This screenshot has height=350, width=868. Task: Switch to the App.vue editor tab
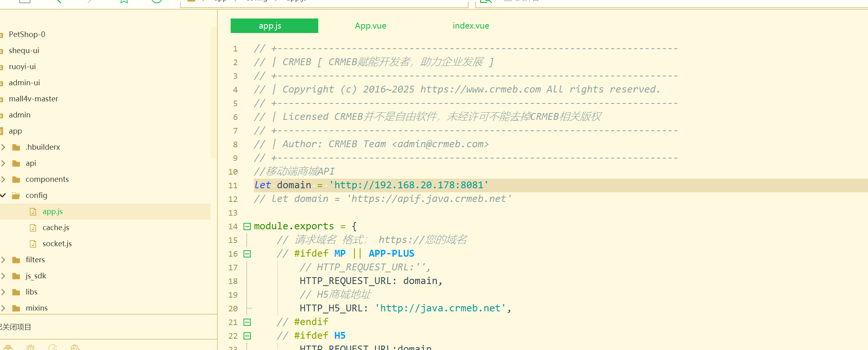[371, 26]
